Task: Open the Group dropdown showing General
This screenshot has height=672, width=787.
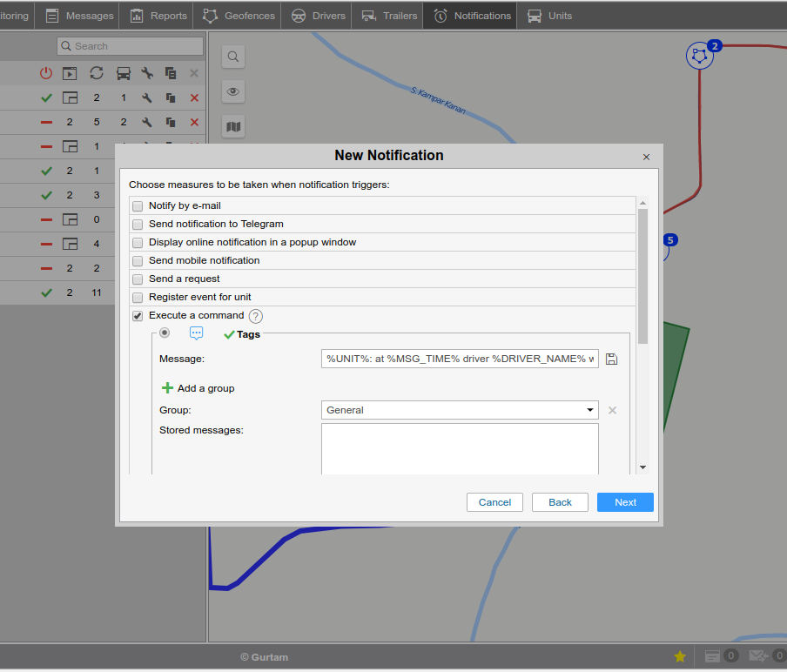Action: (x=459, y=410)
